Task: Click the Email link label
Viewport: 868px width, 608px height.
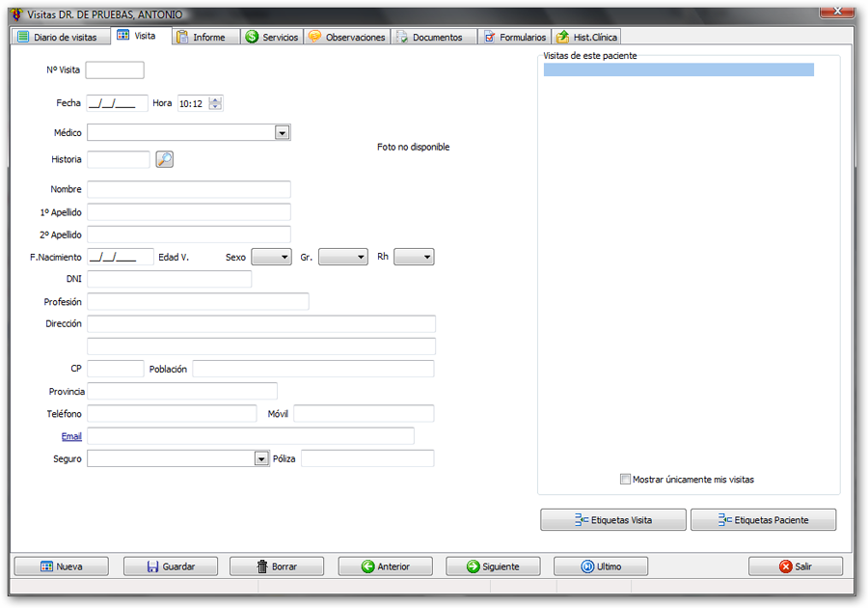Action: point(70,436)
